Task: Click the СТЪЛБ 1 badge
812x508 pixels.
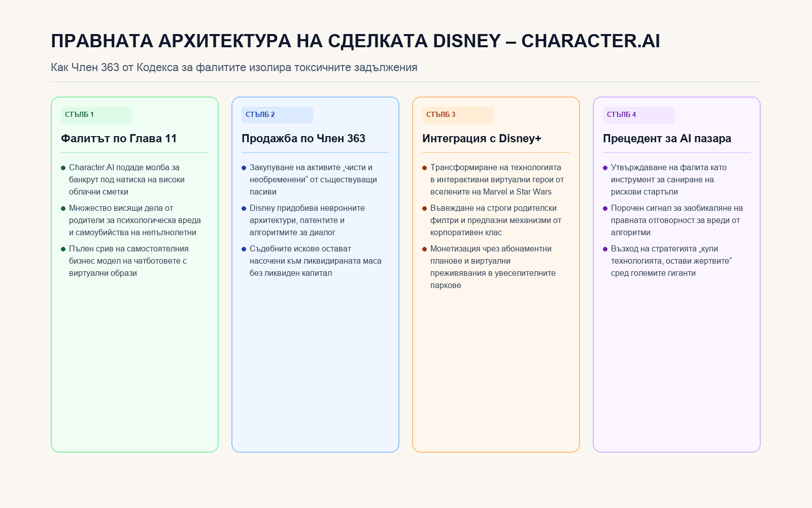Action: pyautogui.click(x=96, y=115)
